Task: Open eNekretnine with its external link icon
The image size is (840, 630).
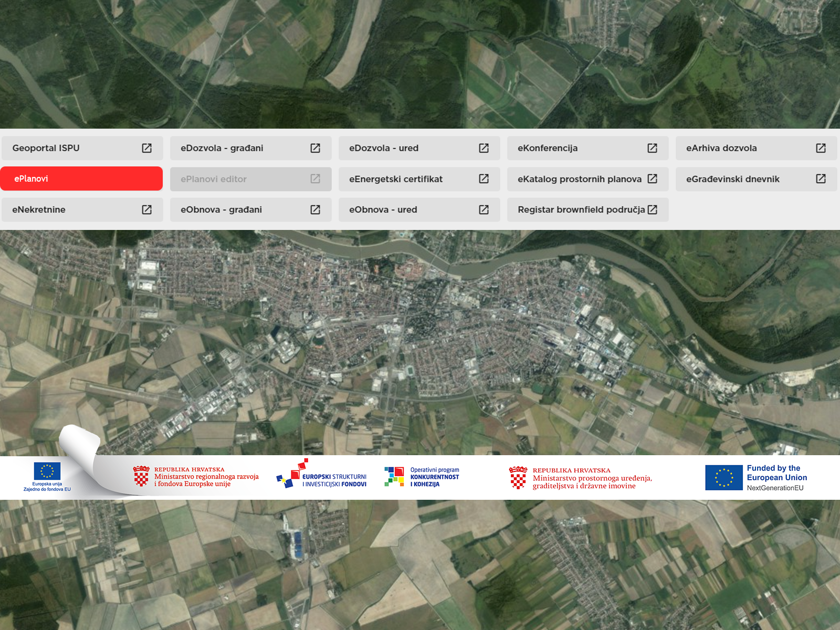Action: pos(148,209)
